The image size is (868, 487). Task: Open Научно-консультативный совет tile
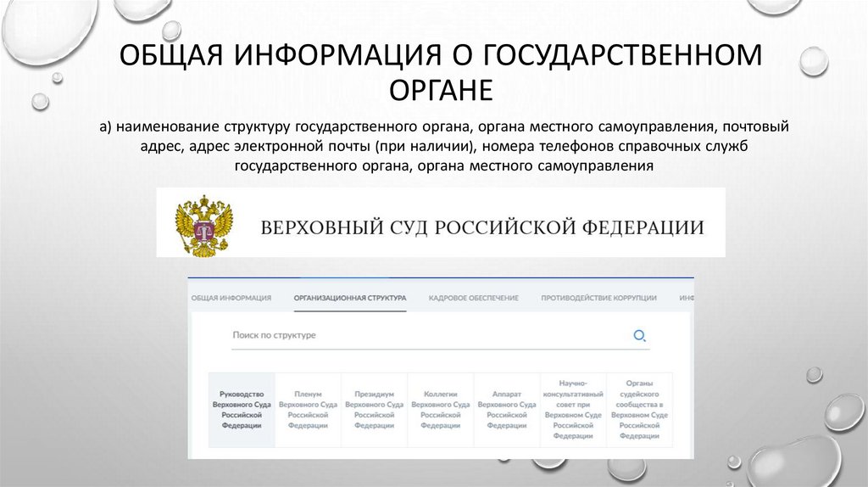pyautogui.click(x=573, y=410)
